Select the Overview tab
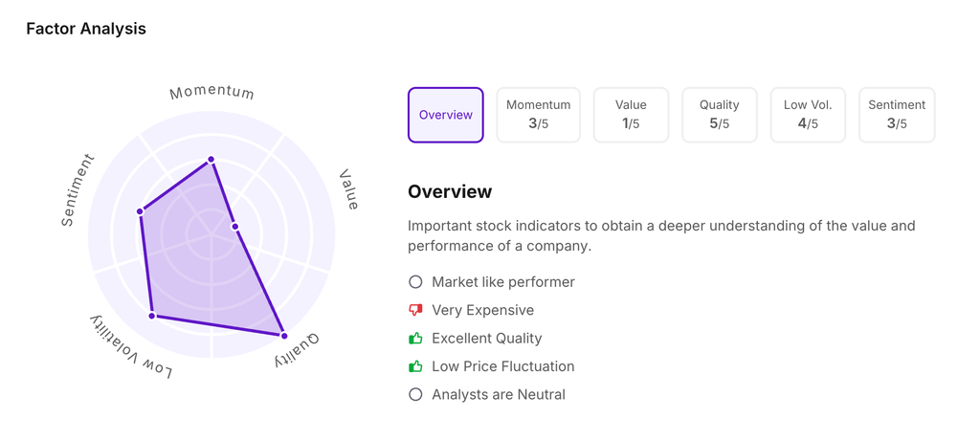The height and width of the screenshot is (441, 980). click(446, 115)
